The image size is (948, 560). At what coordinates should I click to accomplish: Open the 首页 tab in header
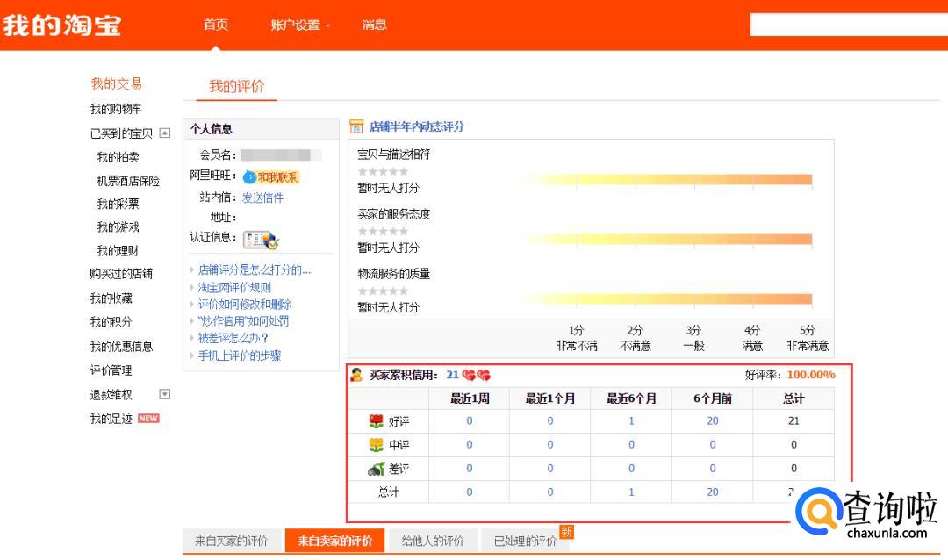216,25
